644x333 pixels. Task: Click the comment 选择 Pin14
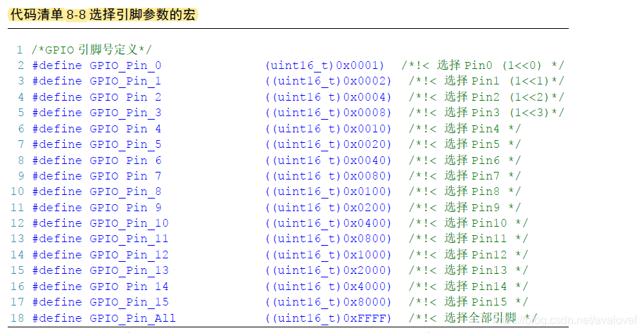click(x=476, y=287)
